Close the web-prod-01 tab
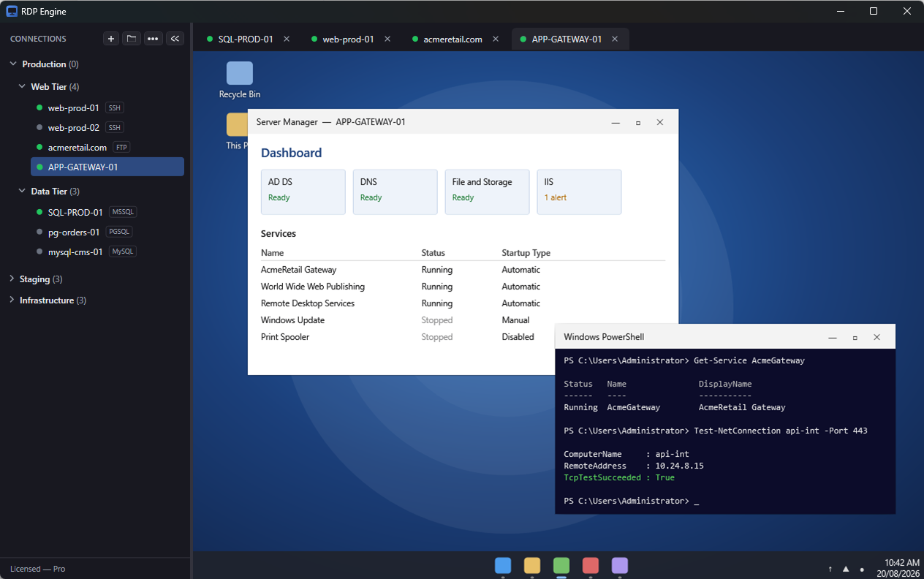 [387, 39]
